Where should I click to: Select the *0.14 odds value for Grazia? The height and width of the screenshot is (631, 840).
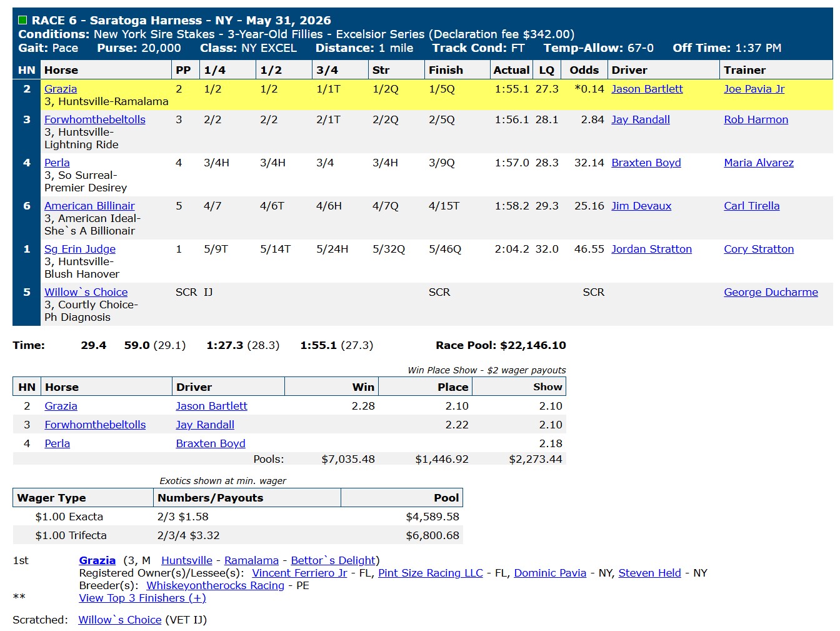[589, 89]
